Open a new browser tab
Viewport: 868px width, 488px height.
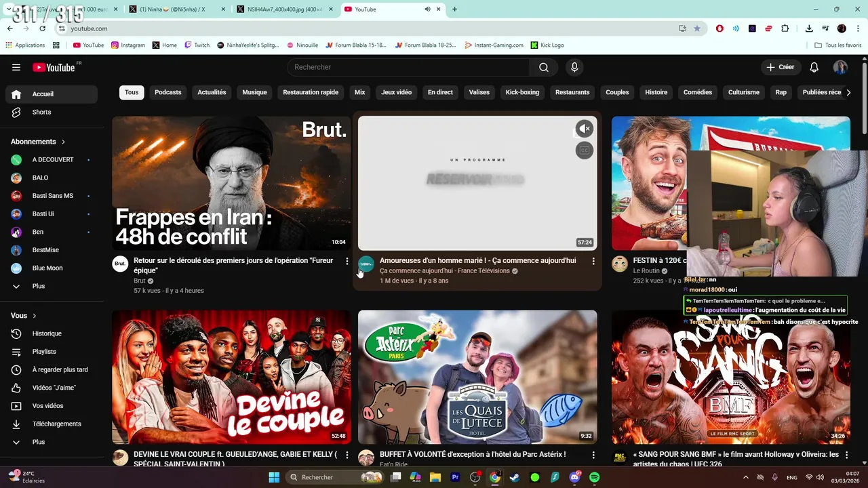pyautogui.click(x=454, y=9)
